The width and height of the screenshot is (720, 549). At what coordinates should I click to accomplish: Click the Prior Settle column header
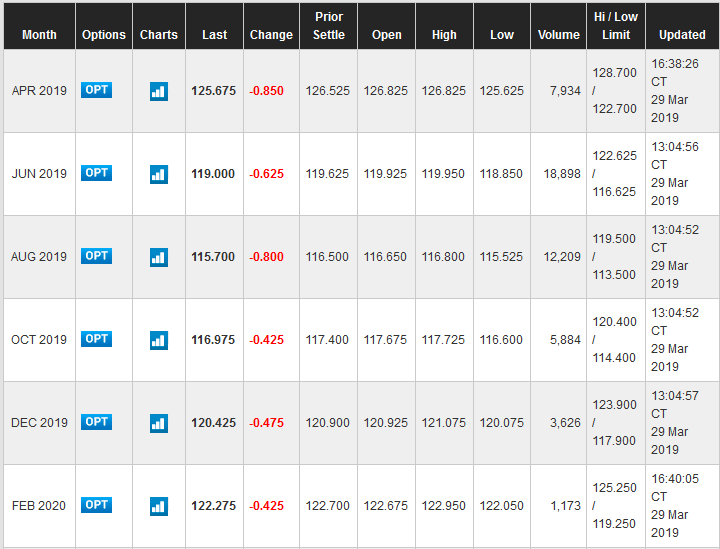click(x=329, y=26)
